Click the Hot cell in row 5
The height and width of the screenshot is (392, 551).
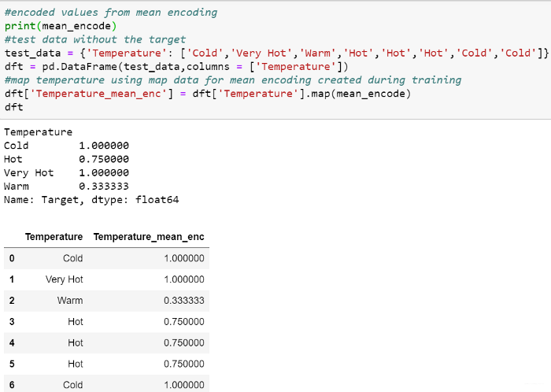coord(76,364)
